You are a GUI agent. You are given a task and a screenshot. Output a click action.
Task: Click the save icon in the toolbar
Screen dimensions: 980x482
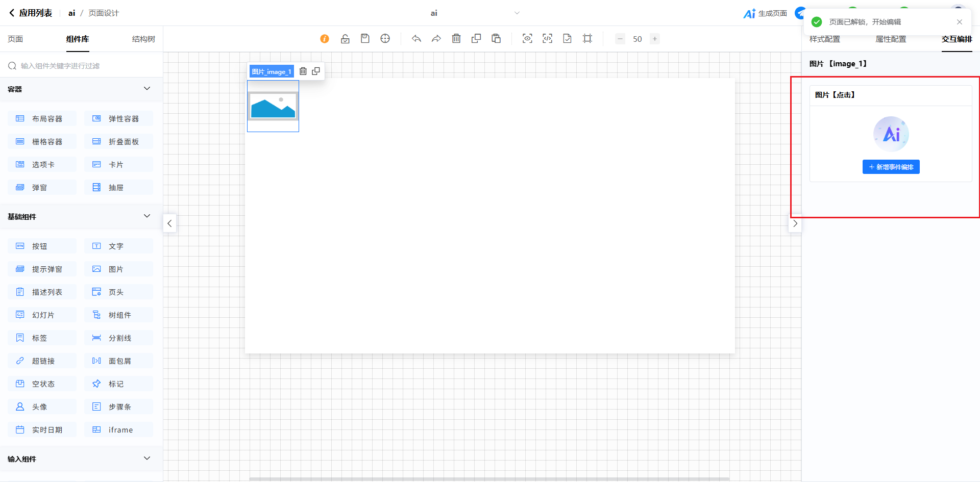click(x=365, y=39)
